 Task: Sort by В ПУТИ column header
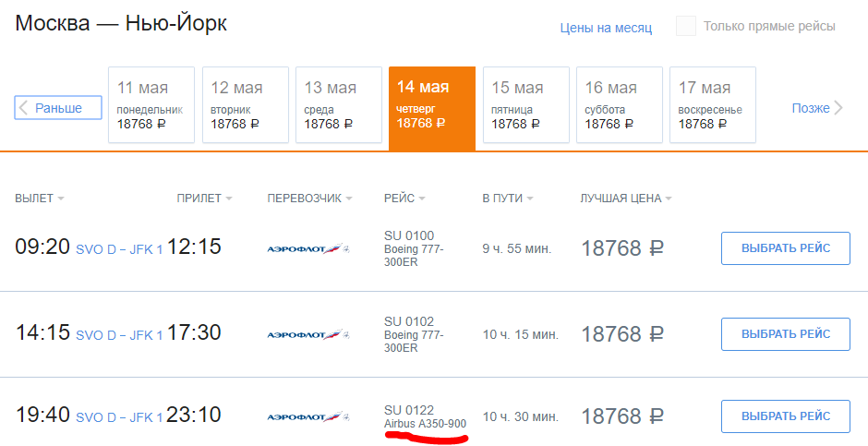(x=508, y=199)
